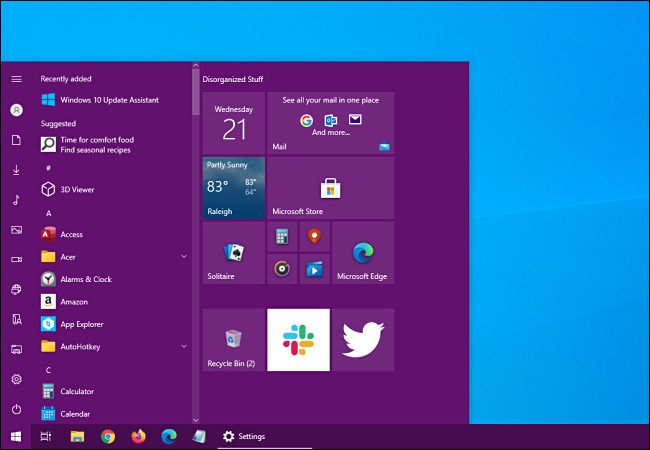The image size is (650, 450).
Task: Expand the Start menu hamburger button
Action: [x=16, y=79]
